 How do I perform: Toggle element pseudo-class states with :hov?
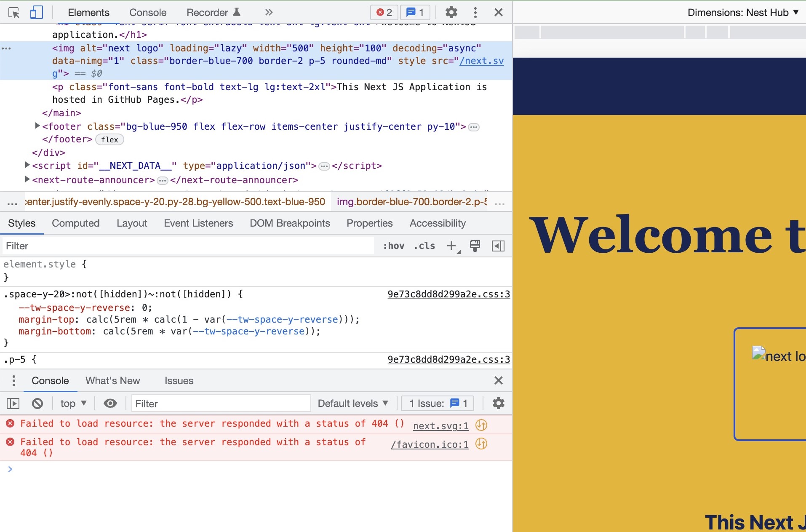(394, 246)
